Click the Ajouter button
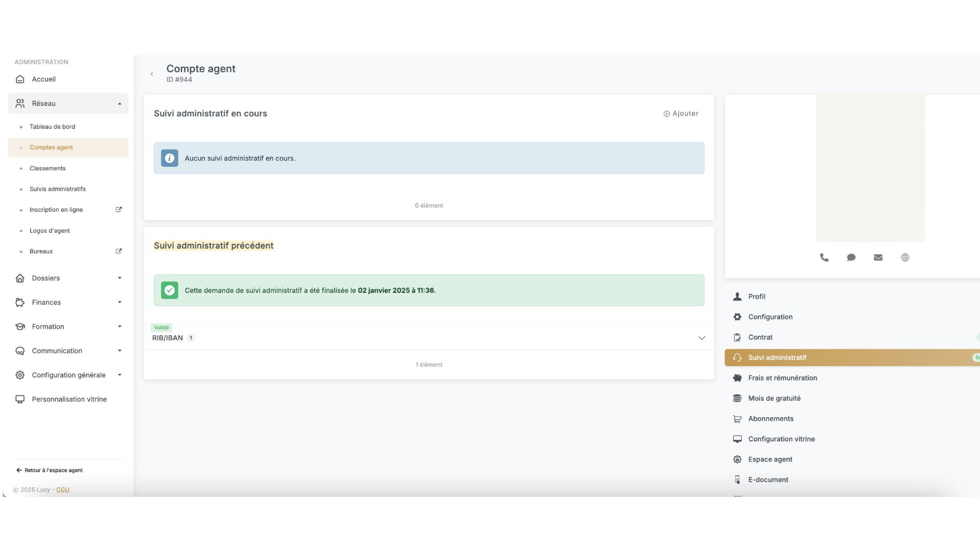 click(681, 113)
